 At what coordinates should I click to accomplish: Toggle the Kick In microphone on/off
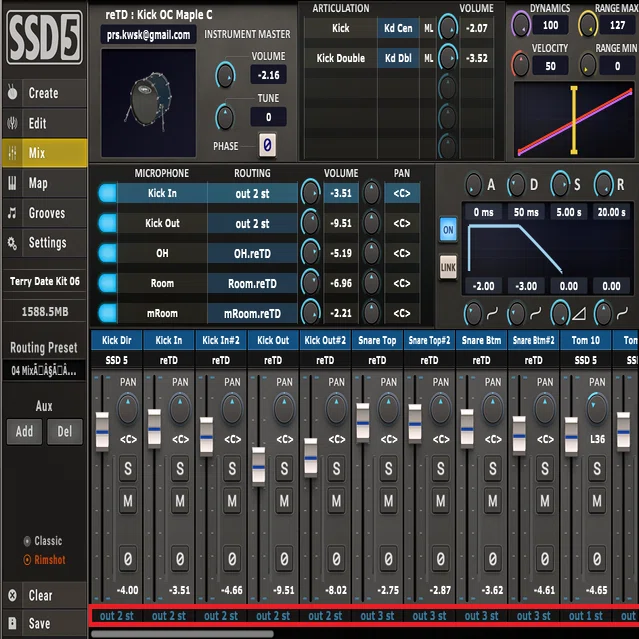pos(108,193)
